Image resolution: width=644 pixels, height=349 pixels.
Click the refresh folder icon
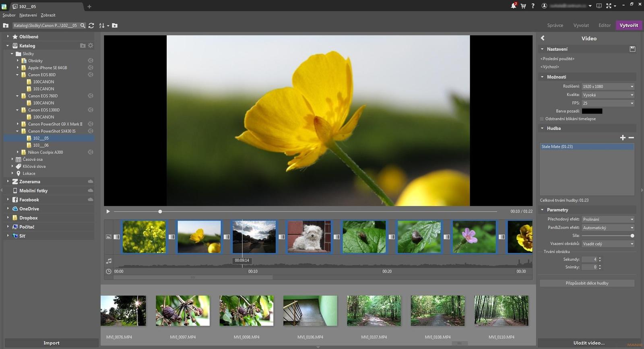click(x=91, y=25)
